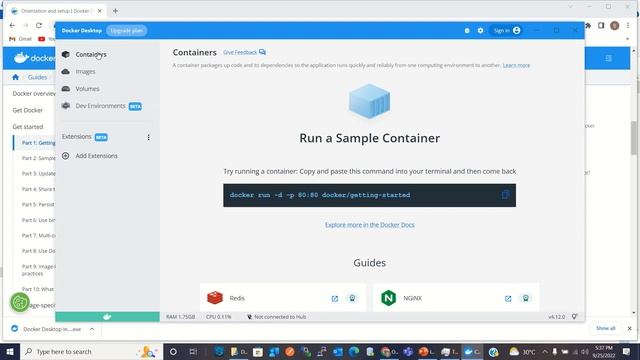The height and width of the screenshot is (360, 640).
Task: Open the NGINX guide external link icon
Action: pos(508,298)
